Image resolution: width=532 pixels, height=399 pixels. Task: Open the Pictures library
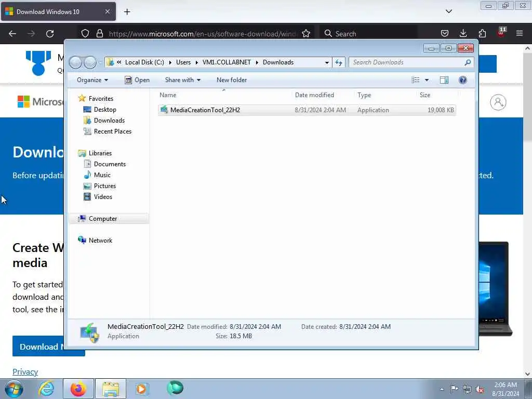(105, 186)
